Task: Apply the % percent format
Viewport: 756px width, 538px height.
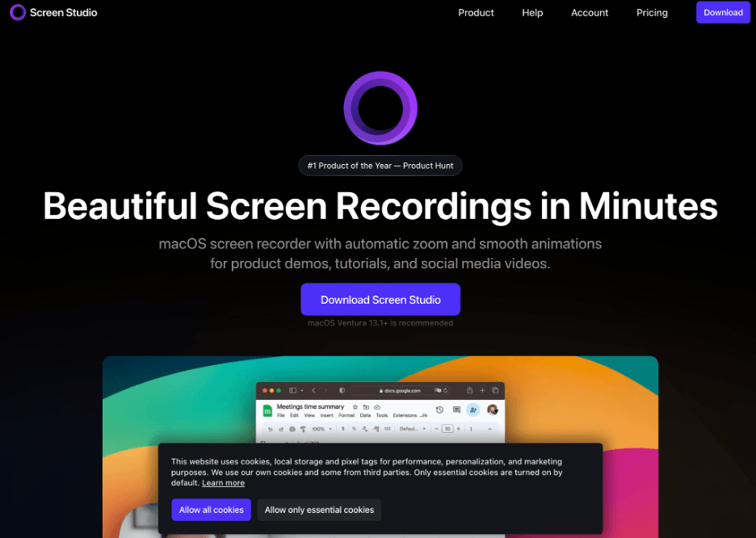Action: (354, 429)
